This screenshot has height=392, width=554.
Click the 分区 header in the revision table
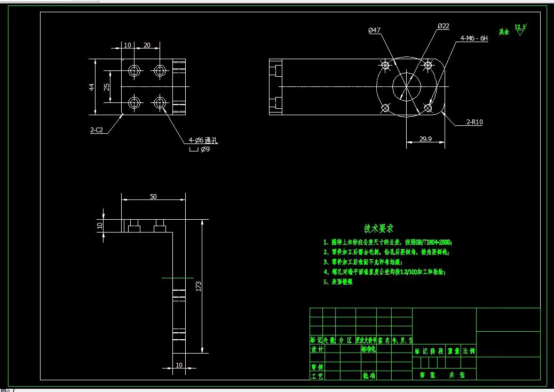pos(345,340)
